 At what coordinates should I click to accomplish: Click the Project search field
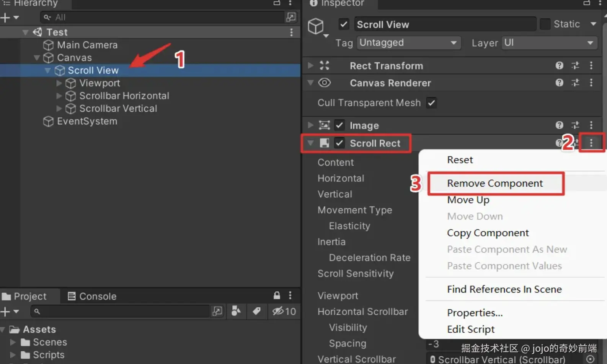tap(120, 311)
